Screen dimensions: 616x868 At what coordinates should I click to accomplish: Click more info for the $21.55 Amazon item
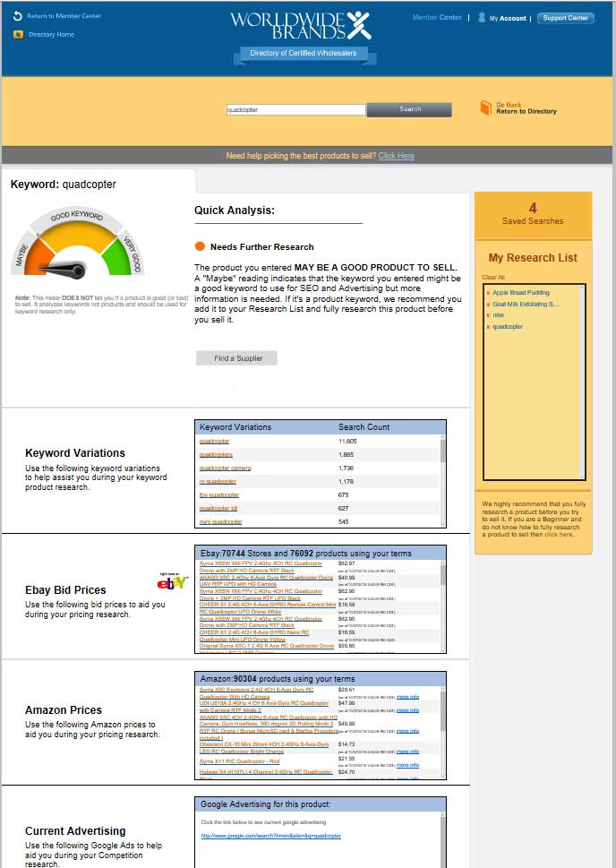(x=407, y=765)
